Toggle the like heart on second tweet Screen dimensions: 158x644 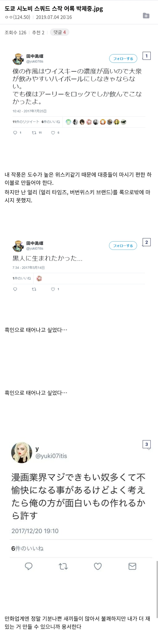(53, 289)
